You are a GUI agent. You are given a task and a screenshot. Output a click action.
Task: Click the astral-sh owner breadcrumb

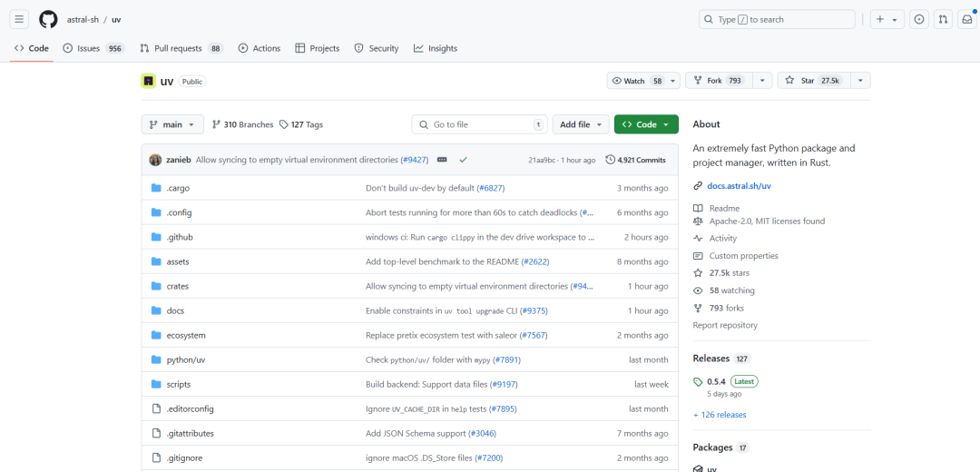click(83, 19)
